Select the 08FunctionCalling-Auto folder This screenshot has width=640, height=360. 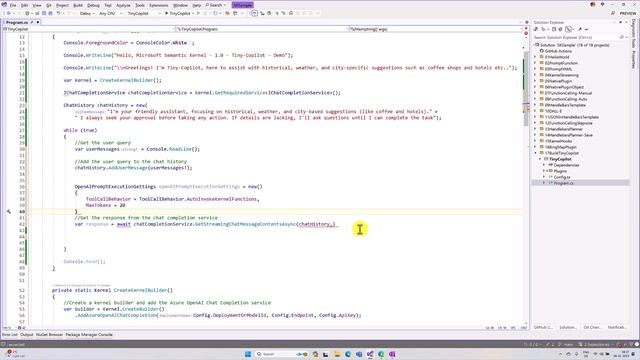pos(566,99)
